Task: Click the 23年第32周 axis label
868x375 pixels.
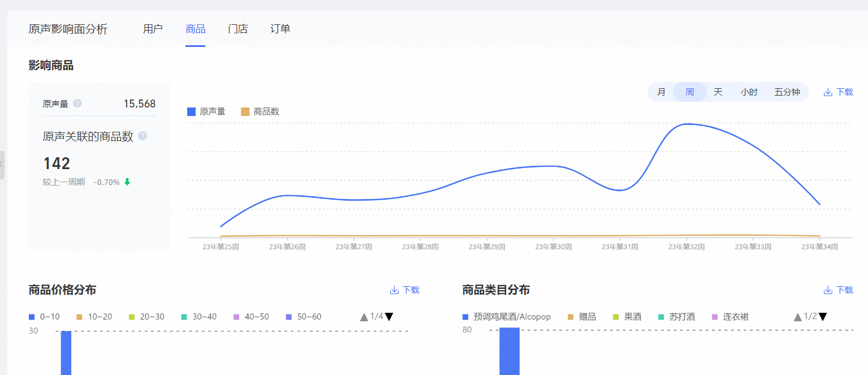Action: pyautogui.click(x=686, y=247)
